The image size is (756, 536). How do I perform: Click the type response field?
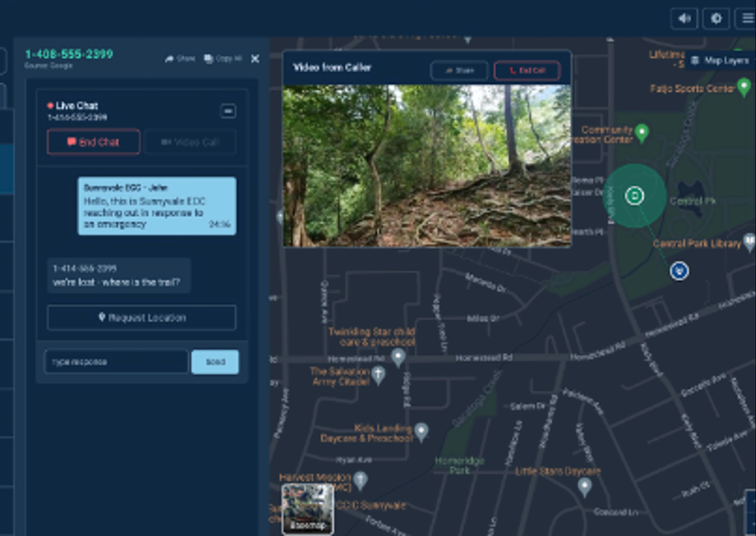pyautogui.click(x=116, y=362)
